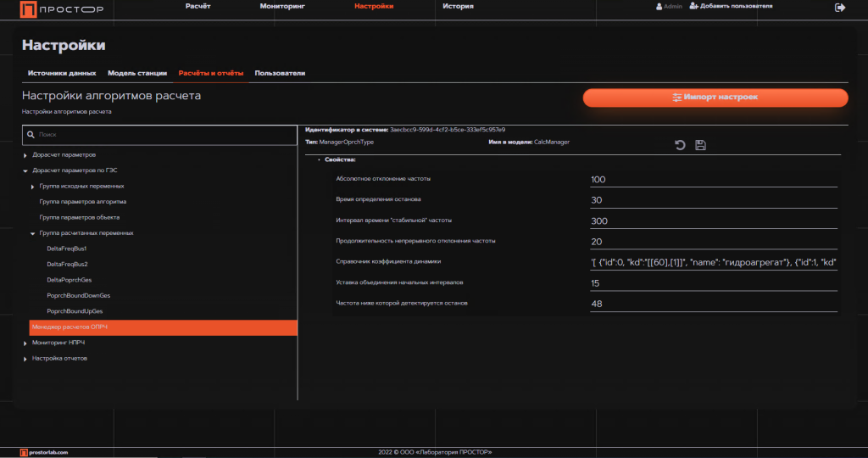Expand Мониторинг НПРЧ tree node
Screen dimensions: 868x458
[25, 343]
